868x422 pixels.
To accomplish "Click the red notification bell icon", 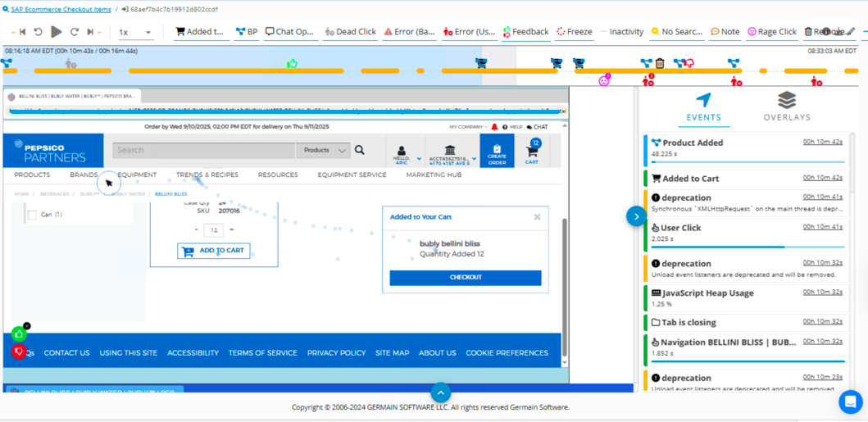I will click(494, 127).
